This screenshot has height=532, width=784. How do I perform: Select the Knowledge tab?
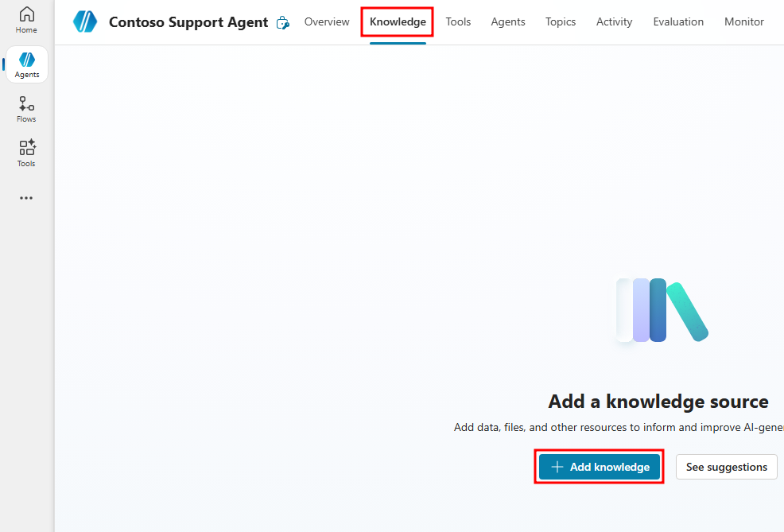tap(398, 22)
